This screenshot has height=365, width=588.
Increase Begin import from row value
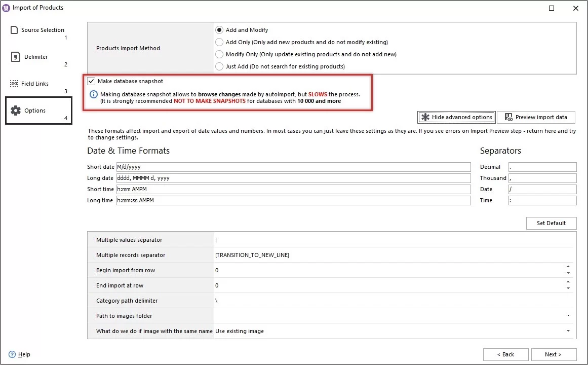click(x=568, y=267)
